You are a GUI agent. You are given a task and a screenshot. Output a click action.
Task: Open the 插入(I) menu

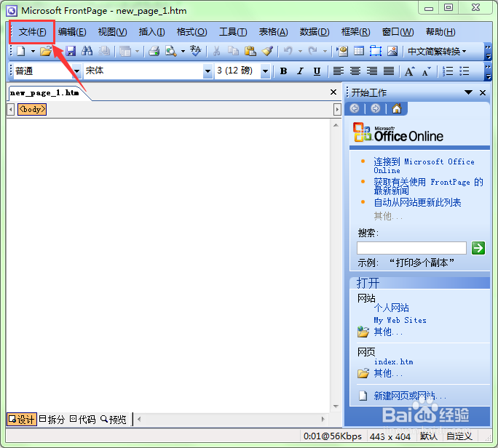152,32
